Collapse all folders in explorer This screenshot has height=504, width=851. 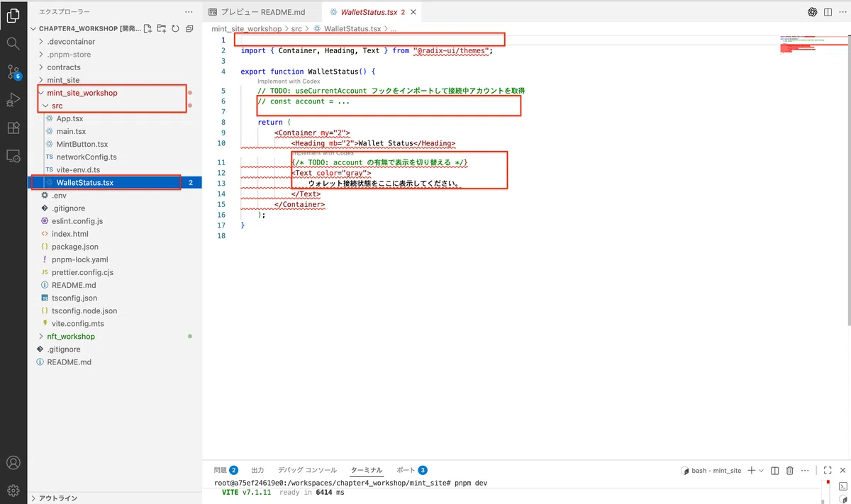tap(189, 29)
